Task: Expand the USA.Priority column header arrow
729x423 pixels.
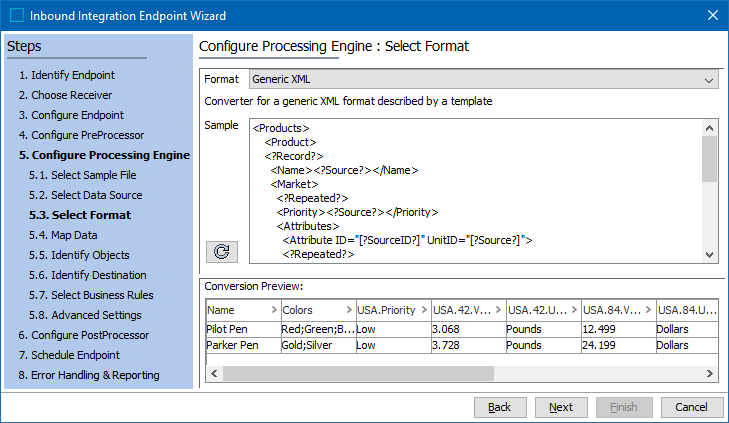Action: [422, 311]
